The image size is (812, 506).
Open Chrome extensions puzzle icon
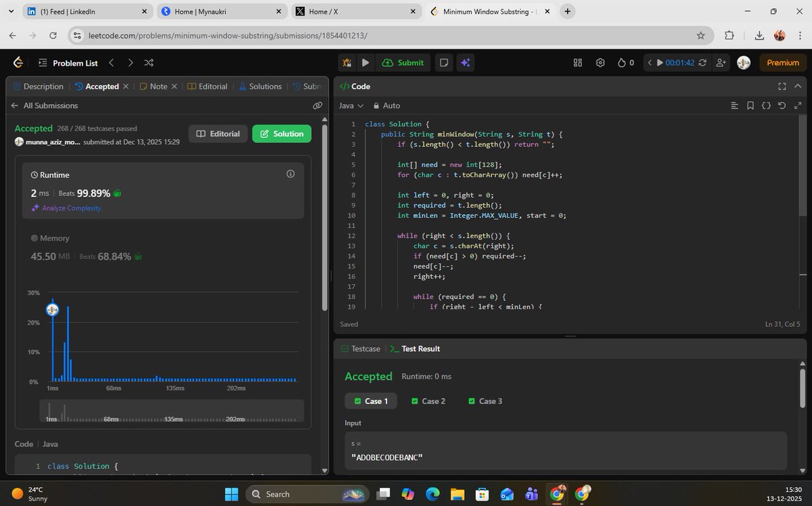(729, 35)
